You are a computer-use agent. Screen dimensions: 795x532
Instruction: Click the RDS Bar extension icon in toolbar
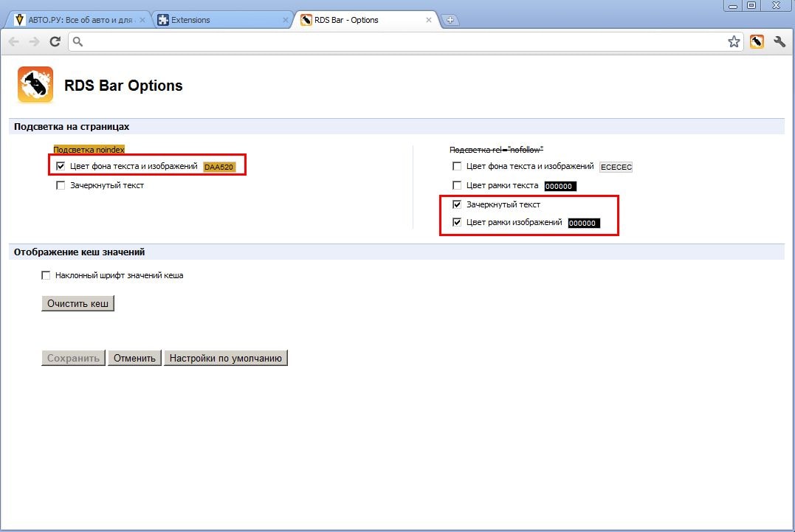click(757, 42)
